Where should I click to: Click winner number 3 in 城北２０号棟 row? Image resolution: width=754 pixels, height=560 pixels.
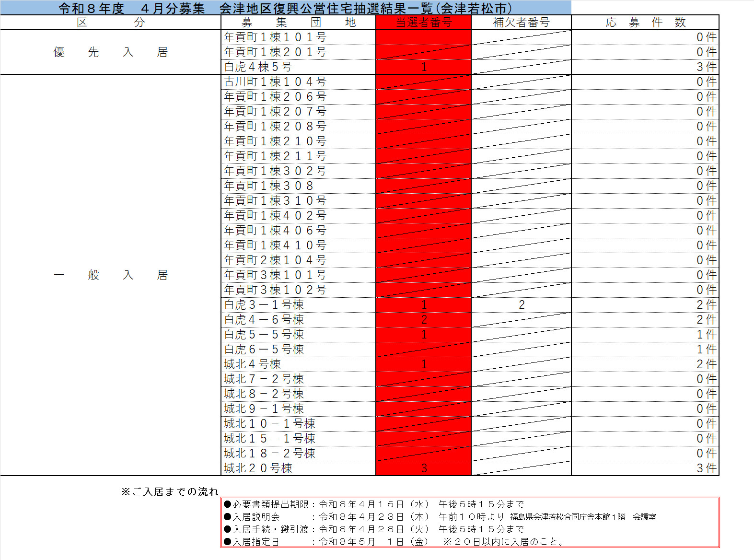point(424,468)
